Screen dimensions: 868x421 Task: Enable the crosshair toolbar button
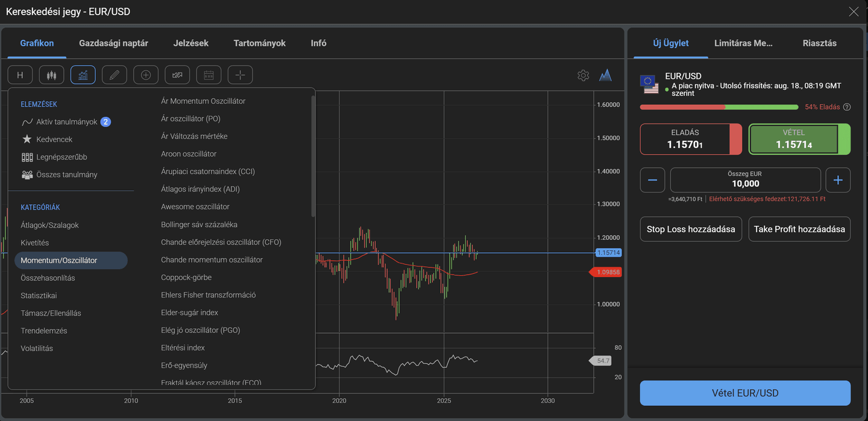point(240,75)
